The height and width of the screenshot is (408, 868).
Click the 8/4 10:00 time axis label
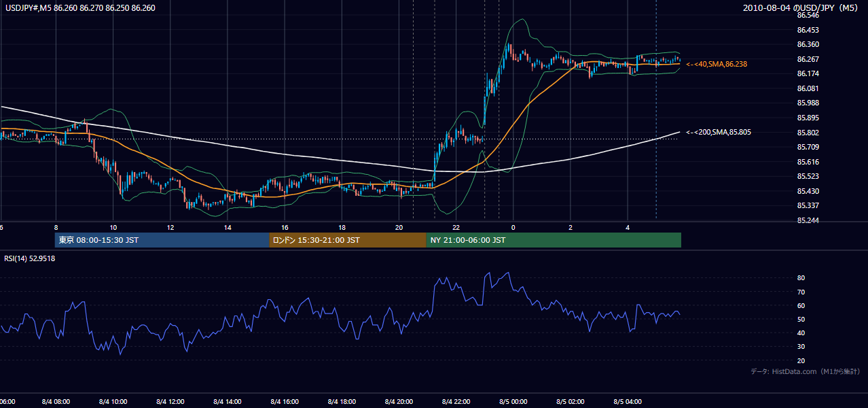pos(113,402)
